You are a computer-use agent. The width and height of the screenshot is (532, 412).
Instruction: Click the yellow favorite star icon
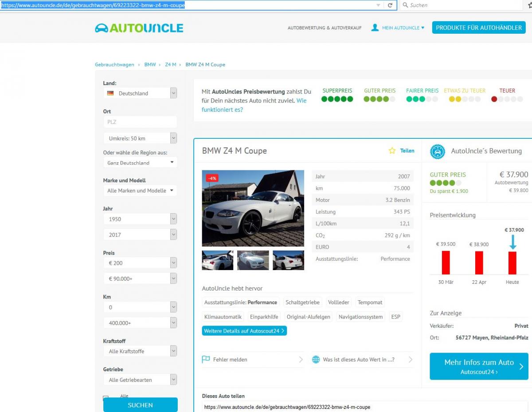392,151
